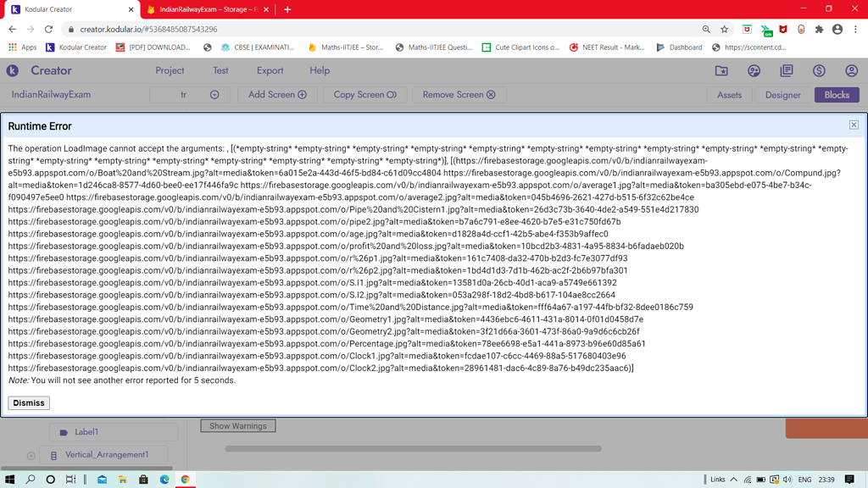Open Cortana from the taskbar

50,480
